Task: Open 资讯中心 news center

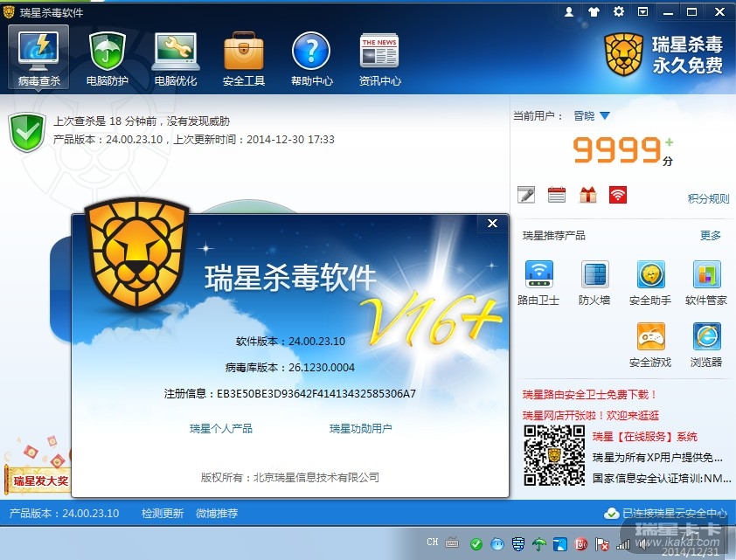Action: click(379, 58)
